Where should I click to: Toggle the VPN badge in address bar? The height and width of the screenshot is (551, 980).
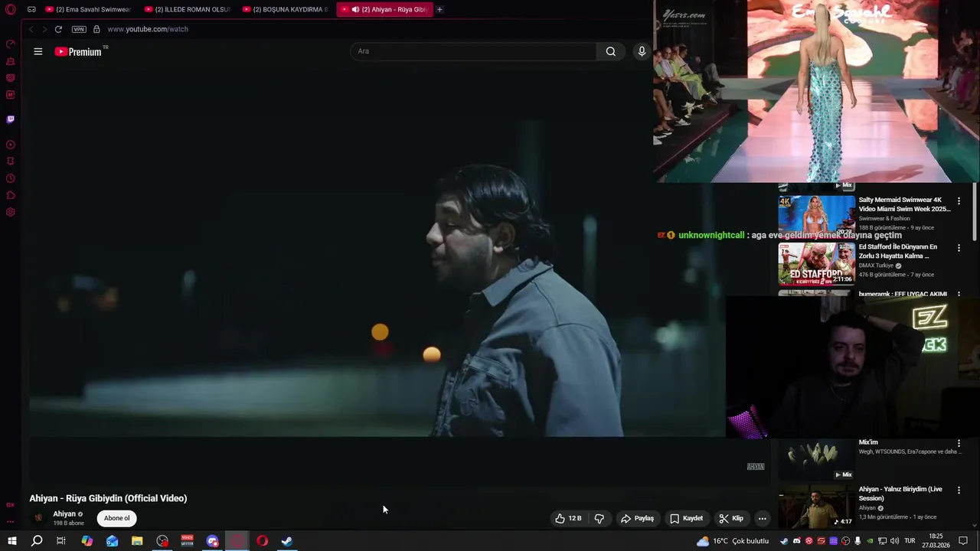[x=79, y=29]
